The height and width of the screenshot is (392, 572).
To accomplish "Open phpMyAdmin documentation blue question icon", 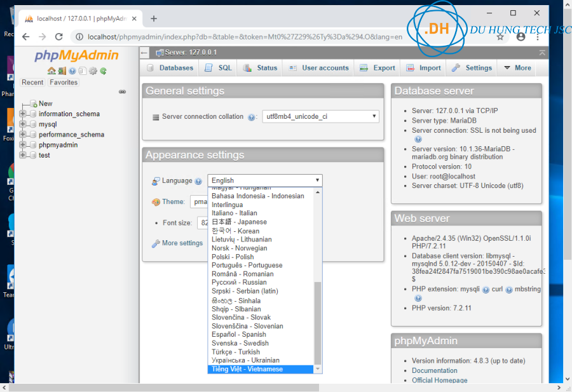I will click(x=72, y=71).
